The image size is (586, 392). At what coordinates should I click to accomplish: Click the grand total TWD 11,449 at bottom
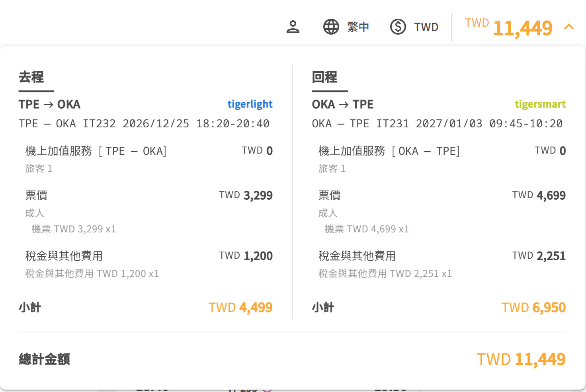click(521, 359)
